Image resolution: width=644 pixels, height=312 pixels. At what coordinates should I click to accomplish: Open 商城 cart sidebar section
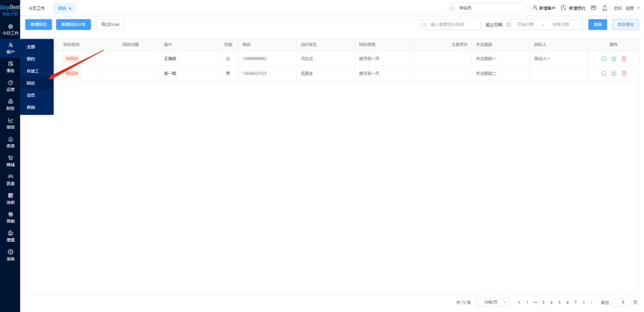(x=10, y=161)
